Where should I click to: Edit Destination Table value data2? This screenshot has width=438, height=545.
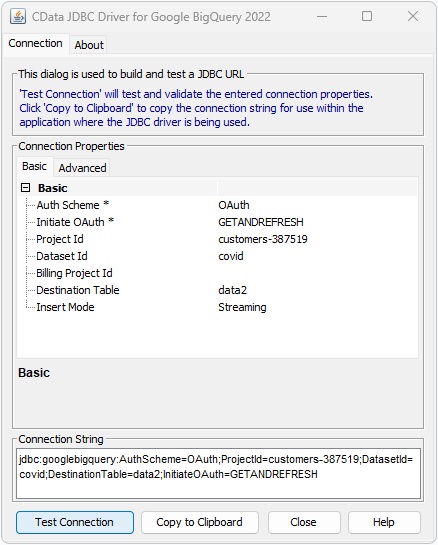[x=317, y=290]
